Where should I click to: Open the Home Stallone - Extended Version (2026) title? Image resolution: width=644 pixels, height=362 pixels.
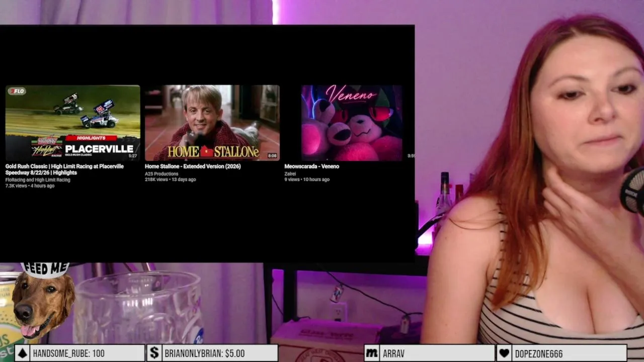193,166
